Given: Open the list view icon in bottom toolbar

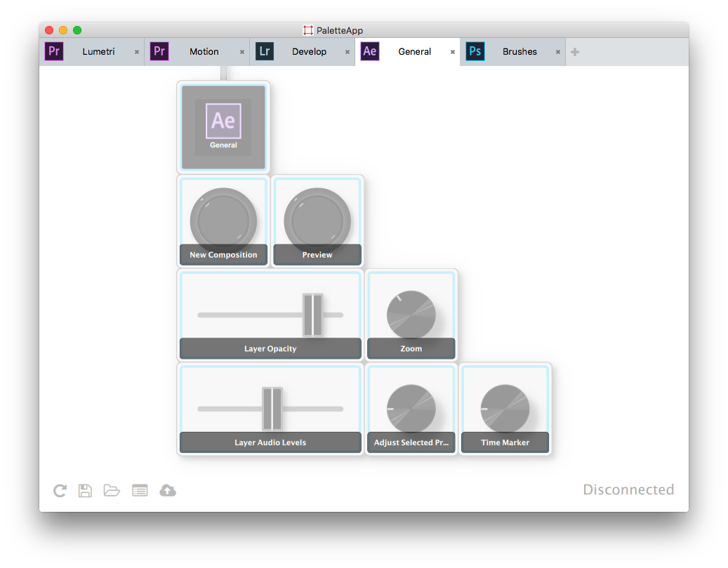Looking at the screenshot, I should point(140,491).
